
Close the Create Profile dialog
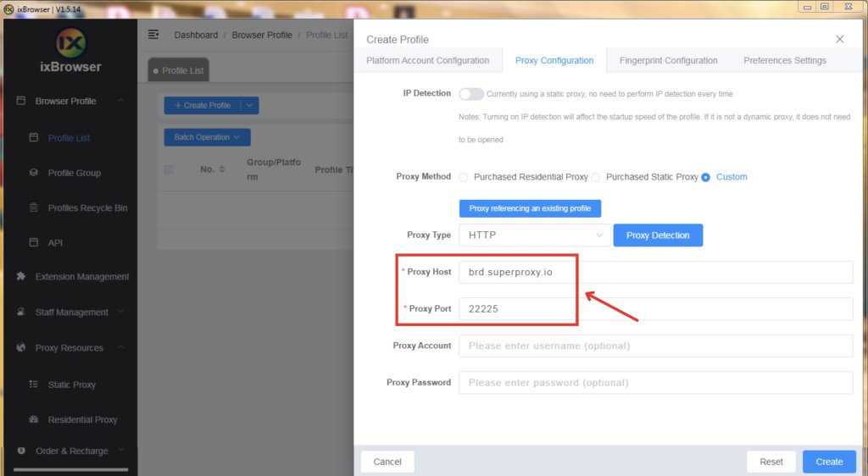click(840, 39)
